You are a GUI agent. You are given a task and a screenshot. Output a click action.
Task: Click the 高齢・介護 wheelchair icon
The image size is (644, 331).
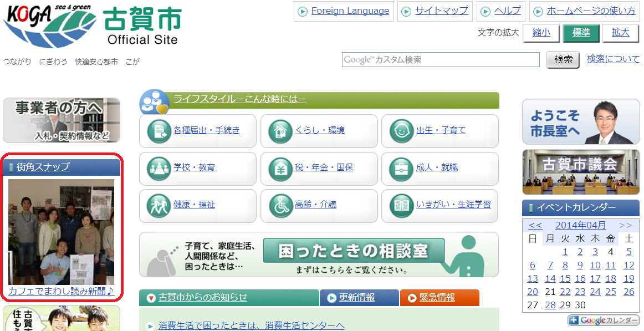[280, 205]
